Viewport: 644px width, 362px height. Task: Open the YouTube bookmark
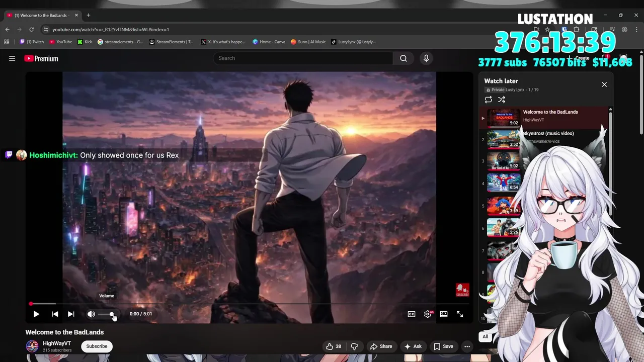[x=61, y=42]
